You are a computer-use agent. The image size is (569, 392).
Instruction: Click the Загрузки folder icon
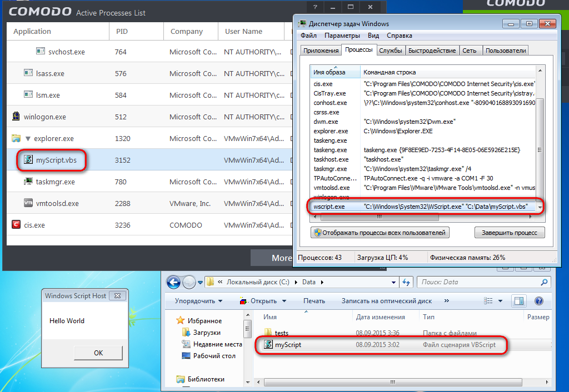(x=186, y=332)
